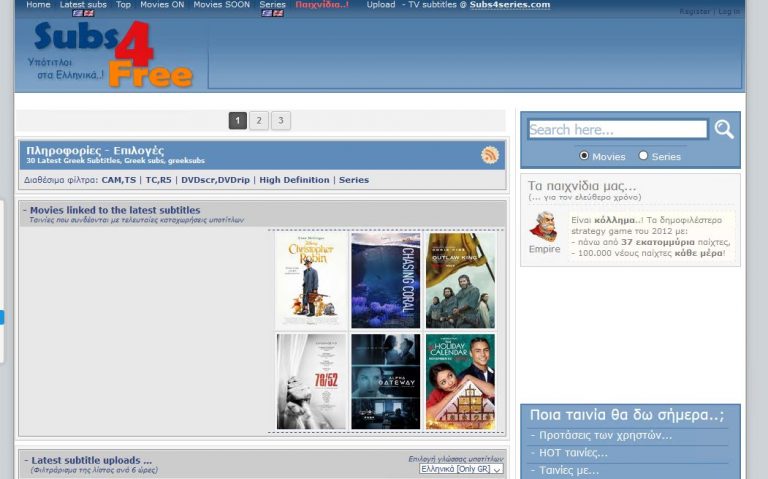Click the Movies linked to latest subtitles heading
Screen dimensions: 768x479
coord(115,210)
